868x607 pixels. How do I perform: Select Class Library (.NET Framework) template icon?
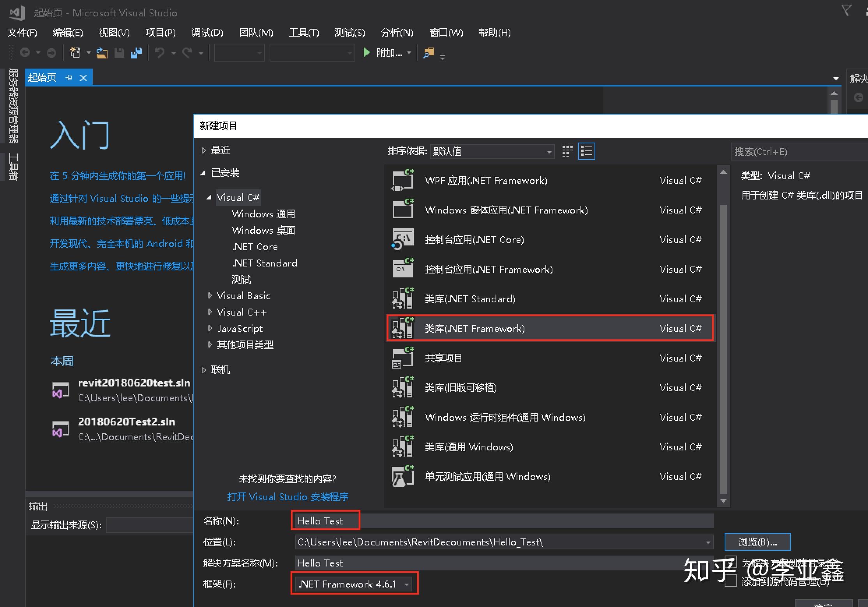coord(403,328)
